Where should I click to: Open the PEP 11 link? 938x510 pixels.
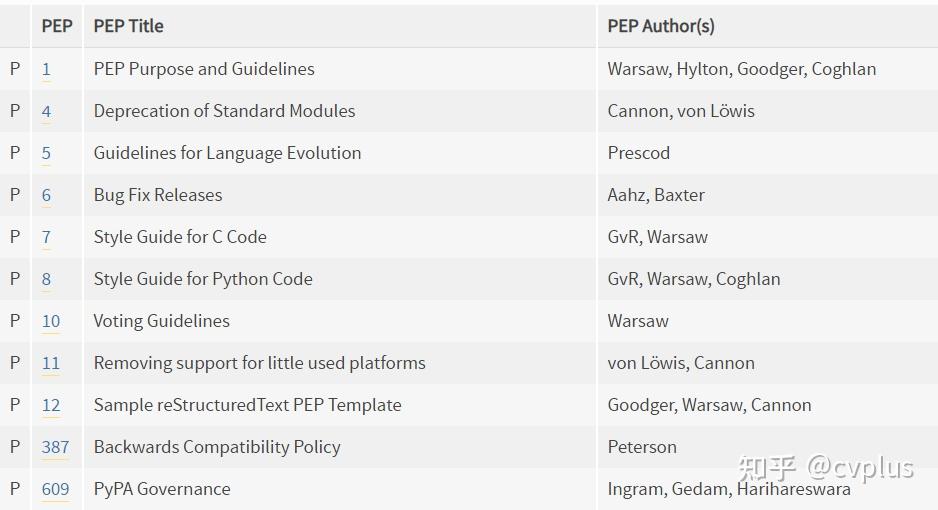(51, 363)
